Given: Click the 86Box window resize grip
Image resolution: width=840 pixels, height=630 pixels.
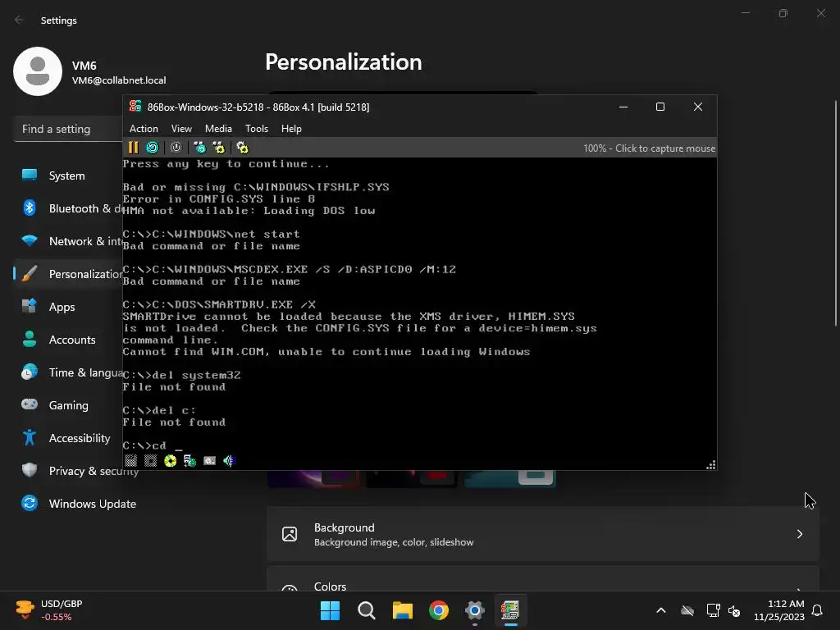Looking at the screenshot, I should click(x=711, y=465).
